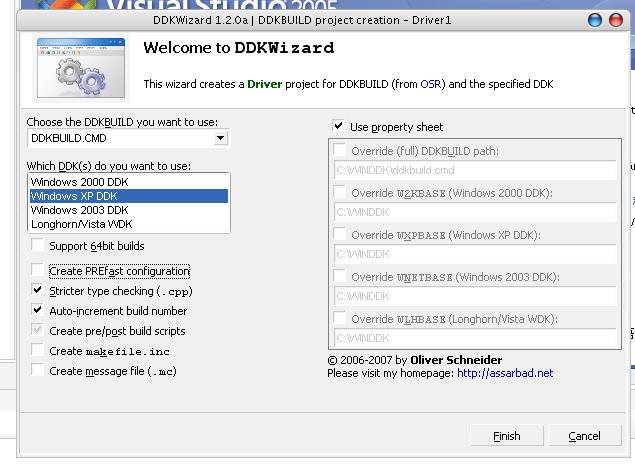Click the DDKWizard gears image in the header
The image size is (635, 465).
pos(81,68)
